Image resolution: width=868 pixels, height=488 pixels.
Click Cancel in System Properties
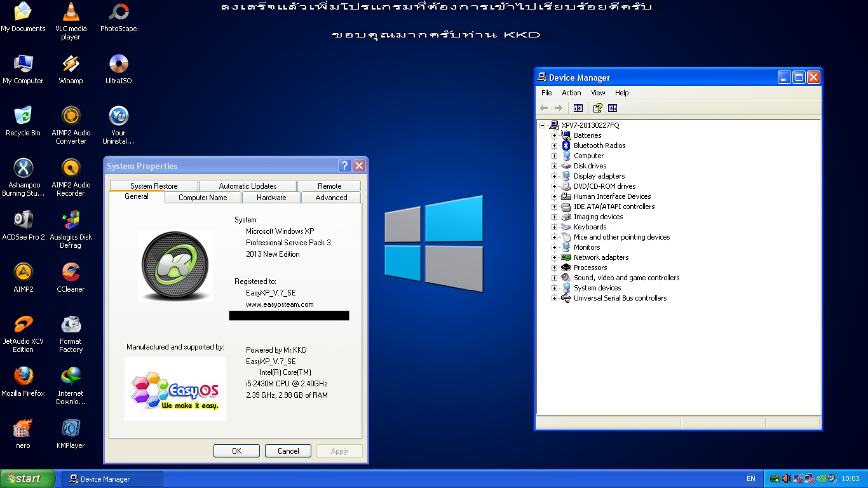[x=288, y=451]
